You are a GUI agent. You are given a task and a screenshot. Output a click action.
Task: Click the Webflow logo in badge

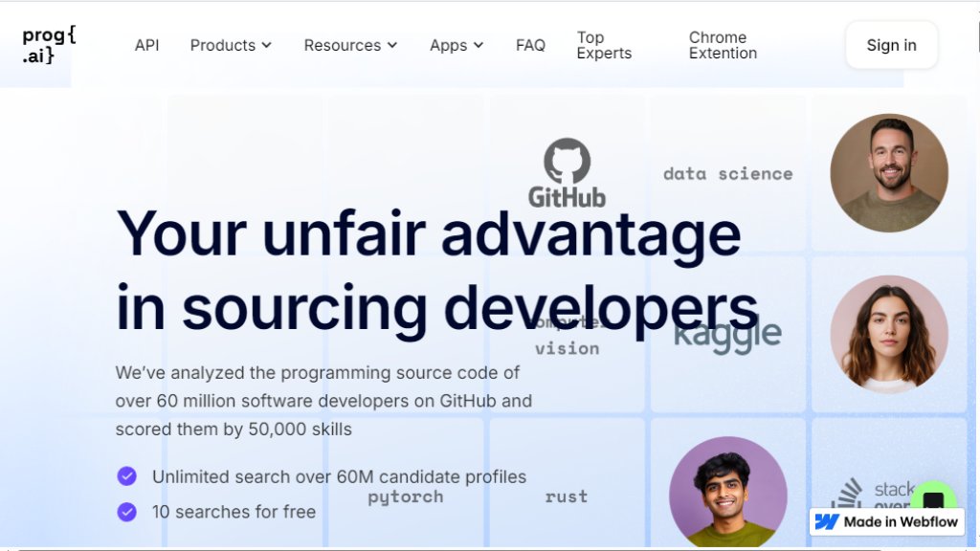pyautogui.click(x=827, y=521)
